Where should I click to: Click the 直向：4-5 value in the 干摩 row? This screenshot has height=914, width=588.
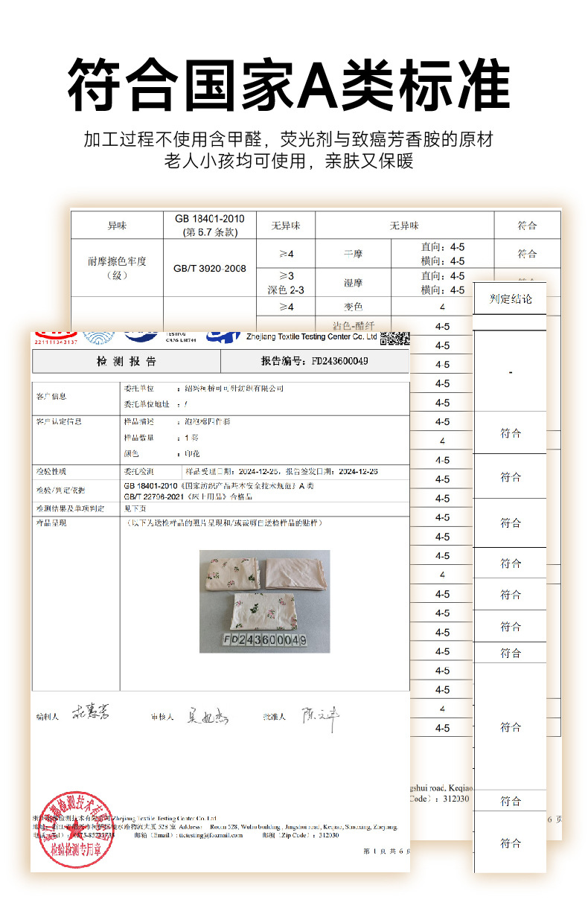[442, 246]
